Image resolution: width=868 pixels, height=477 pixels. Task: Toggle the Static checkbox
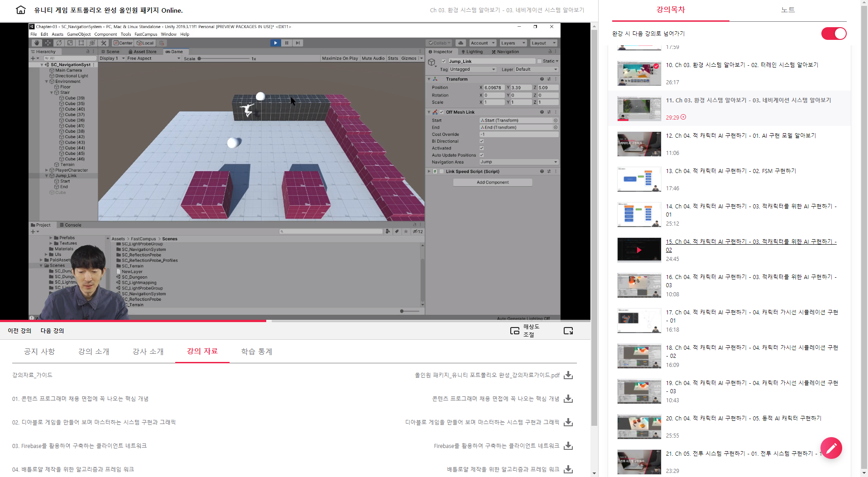click(x=539, y=61)
